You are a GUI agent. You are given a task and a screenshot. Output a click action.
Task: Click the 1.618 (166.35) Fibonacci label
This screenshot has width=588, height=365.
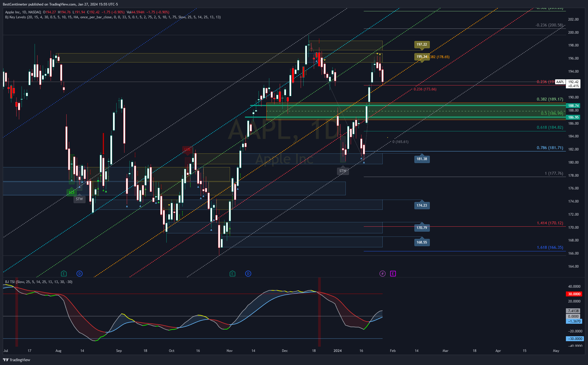(x=550, y=247)
